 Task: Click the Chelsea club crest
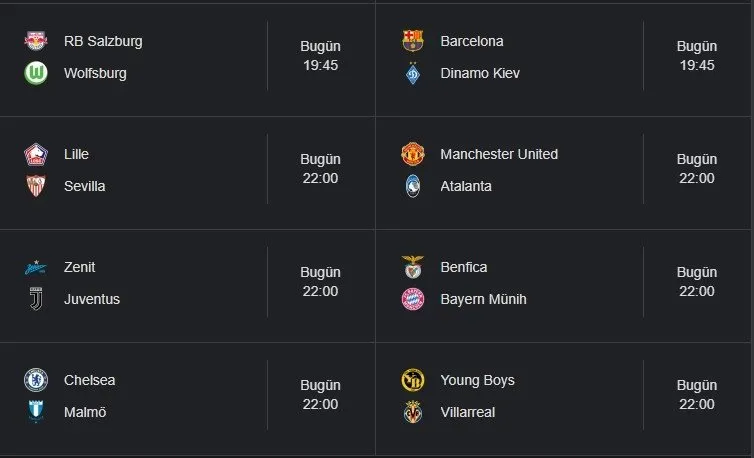pos(36,380)
